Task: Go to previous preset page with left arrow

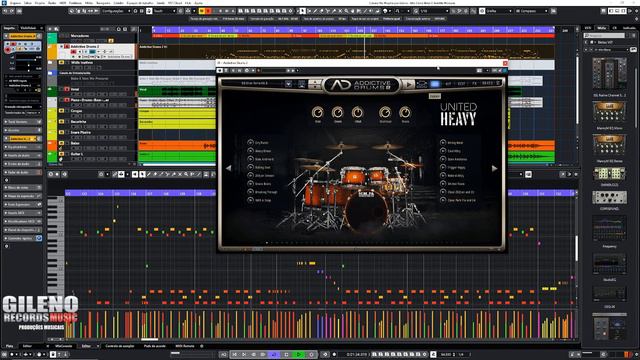Action: click(229, 168)
